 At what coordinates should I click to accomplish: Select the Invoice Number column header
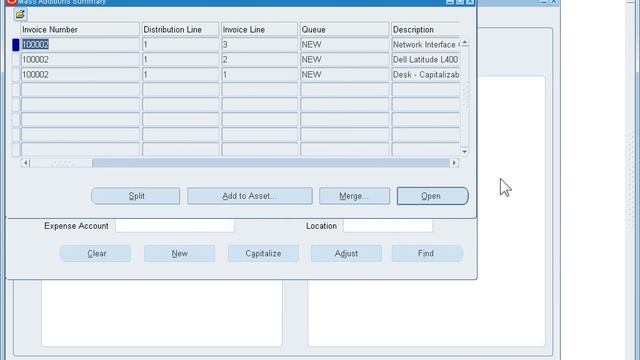(80, 29)
